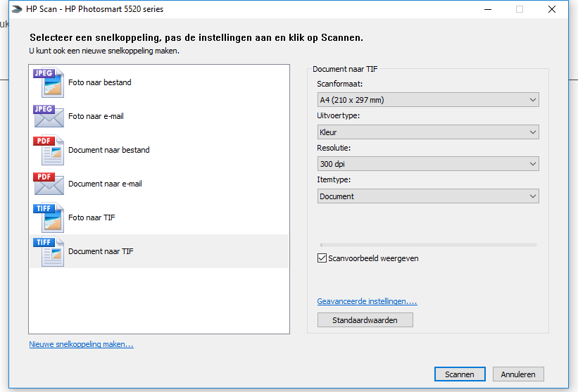Click the horizontal slider bar above Scanvoorbeeld checkbox

coord(428,245)
